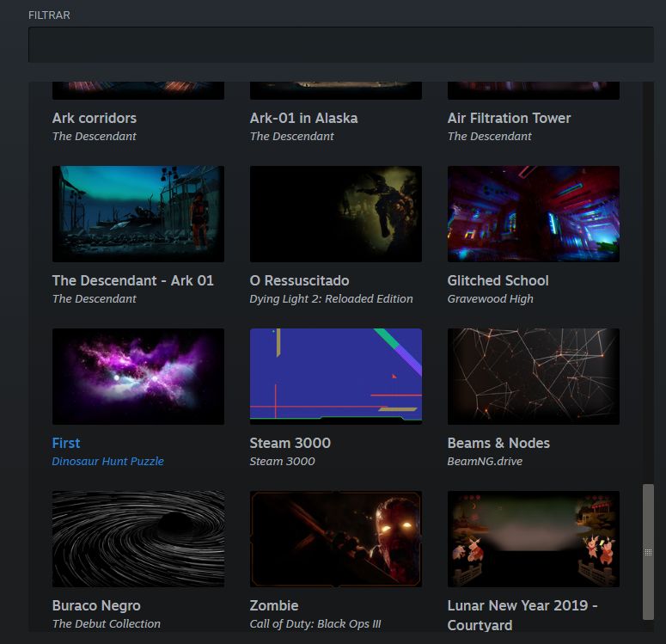This screenshot has width=666, height=644.
Task: Click The Debut Collection subtitle
Action: [x=107, y=623]
